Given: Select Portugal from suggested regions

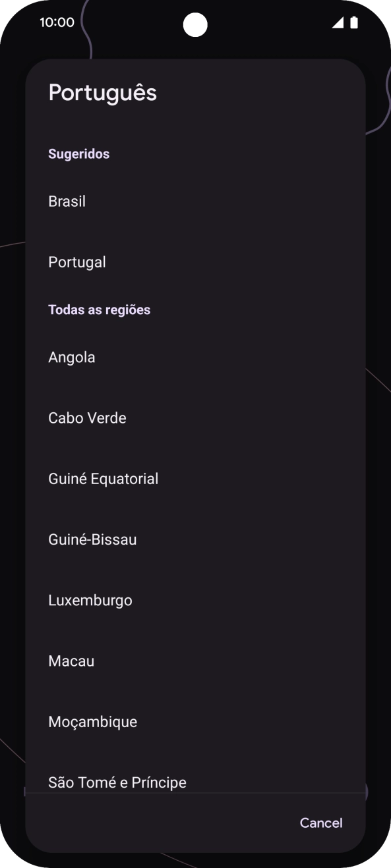Looking at the screenshot, I should 77,261.
